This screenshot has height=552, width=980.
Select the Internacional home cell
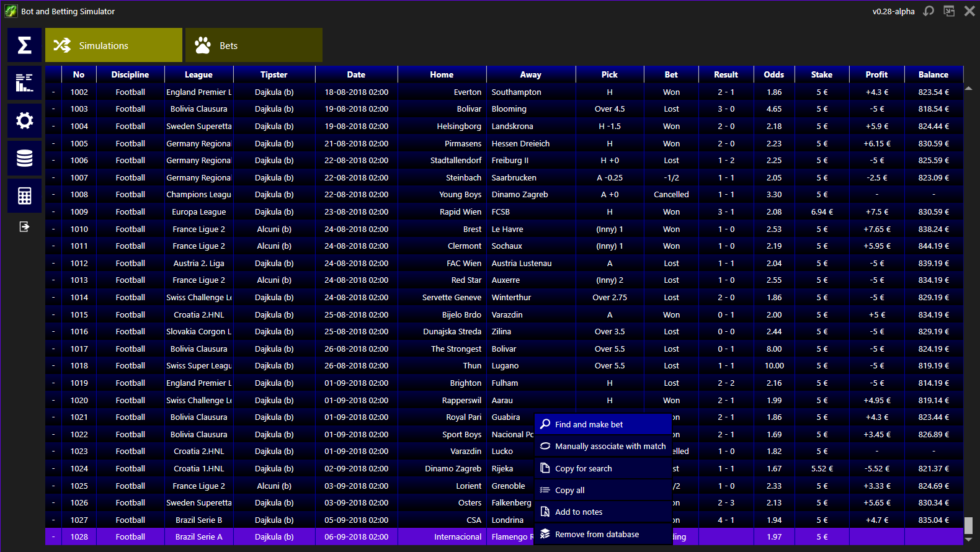pos(442,536)
